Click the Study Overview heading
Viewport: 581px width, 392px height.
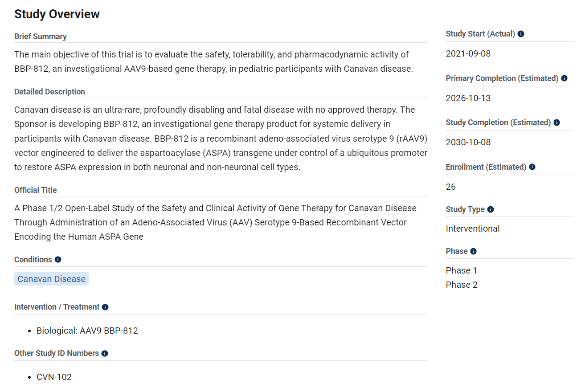[x=57, y=14]
